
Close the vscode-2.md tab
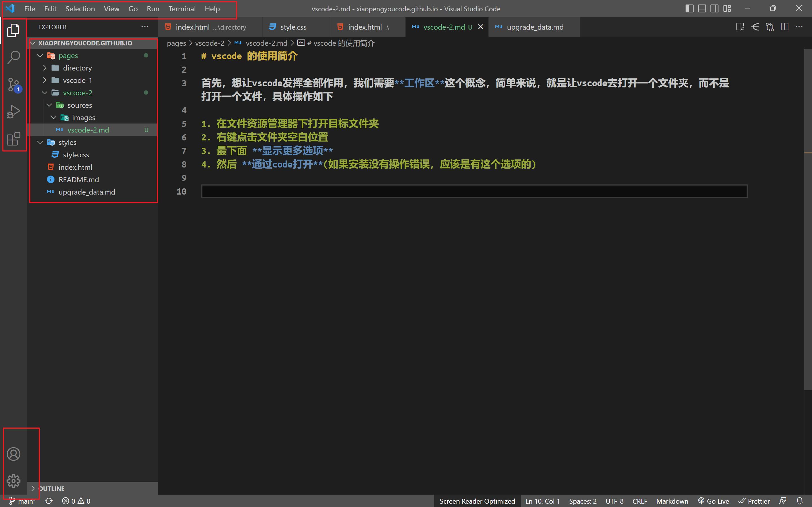pyautogui.click(x=480, y=27)
